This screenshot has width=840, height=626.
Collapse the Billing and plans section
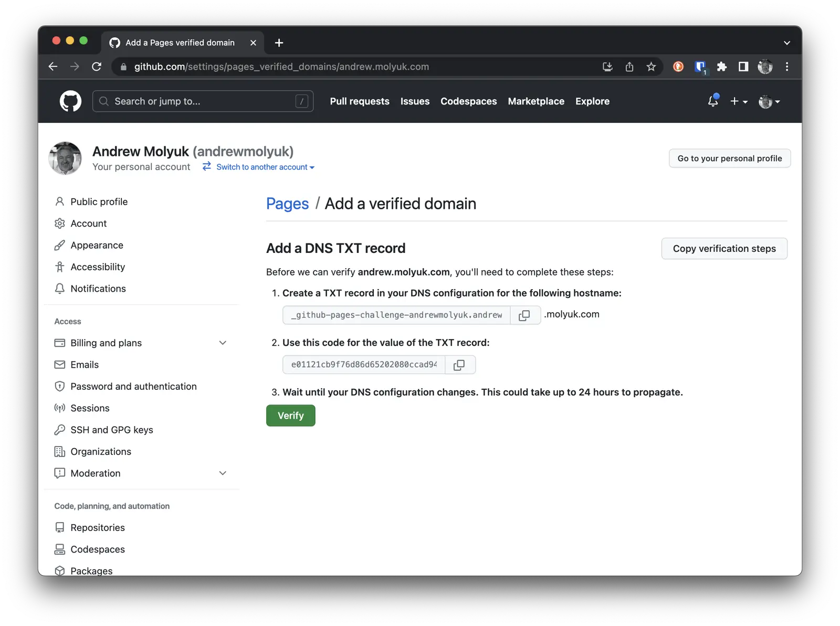coord(223,343)
